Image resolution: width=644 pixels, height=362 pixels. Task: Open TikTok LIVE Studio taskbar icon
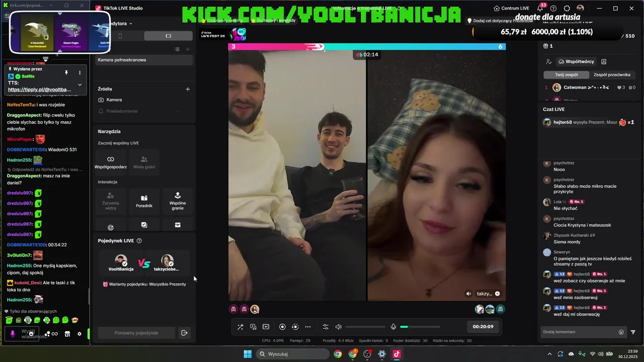click(396, 354)
